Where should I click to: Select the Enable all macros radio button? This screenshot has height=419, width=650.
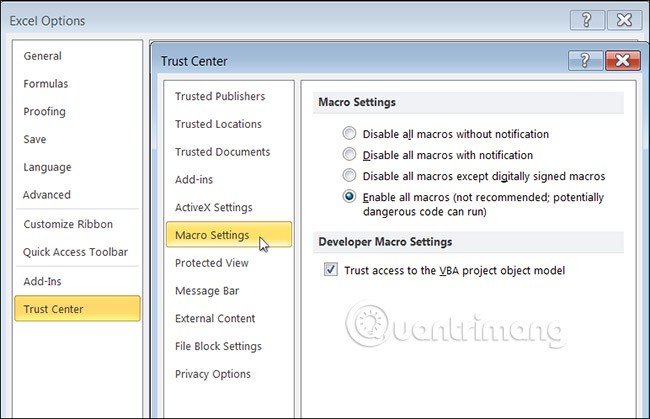click(349, 197)
